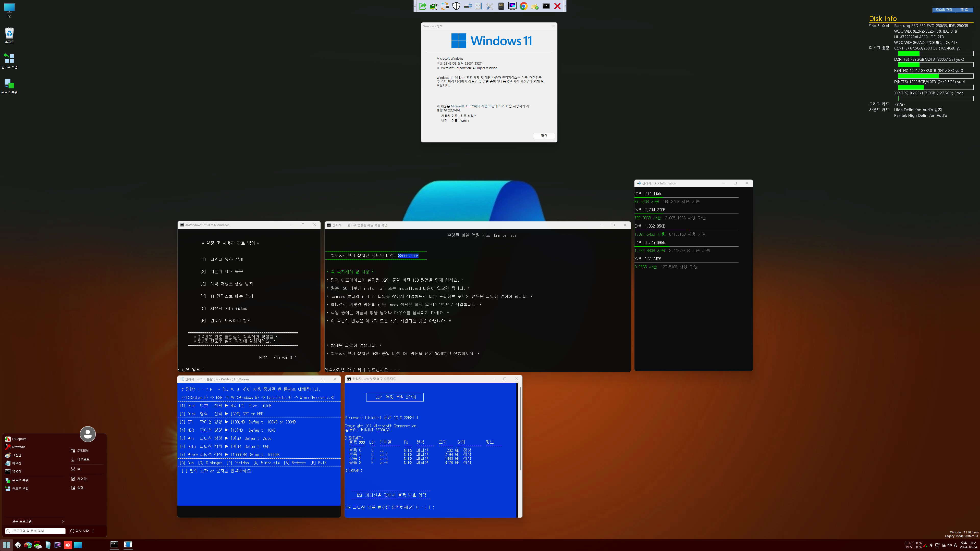Click 확인 in Windows 정보 dialog
This screenshot has height=551, width=980.
tap(544, 136)
